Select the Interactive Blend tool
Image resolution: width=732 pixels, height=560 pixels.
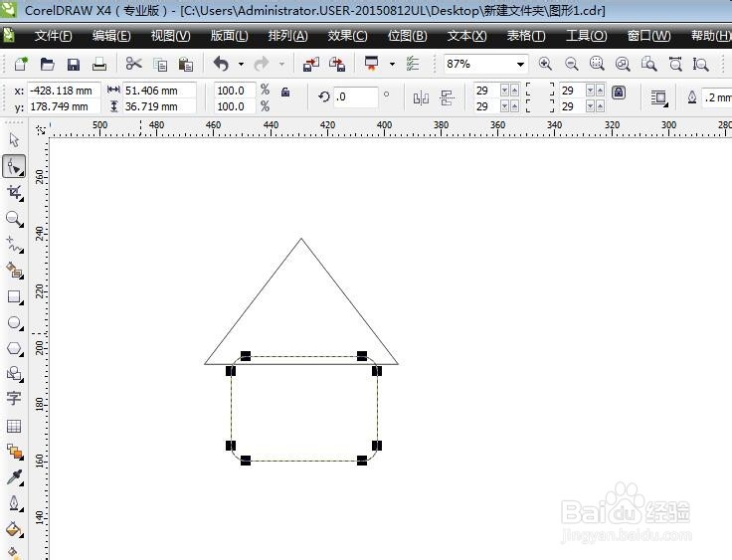point(15,452)
